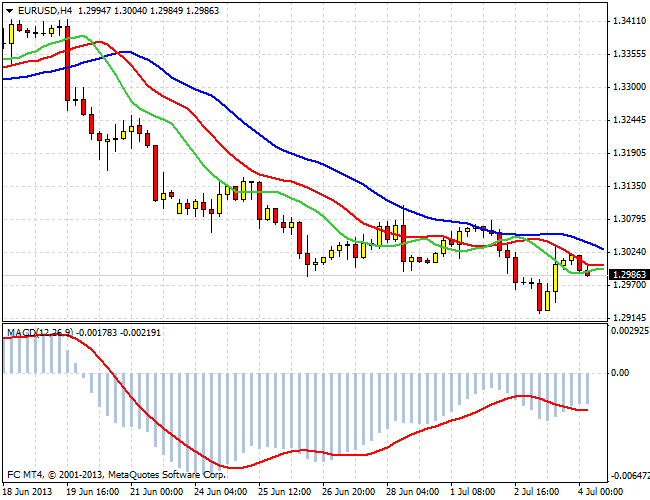Click the 1.29145 price scale label

coord(629,318)
